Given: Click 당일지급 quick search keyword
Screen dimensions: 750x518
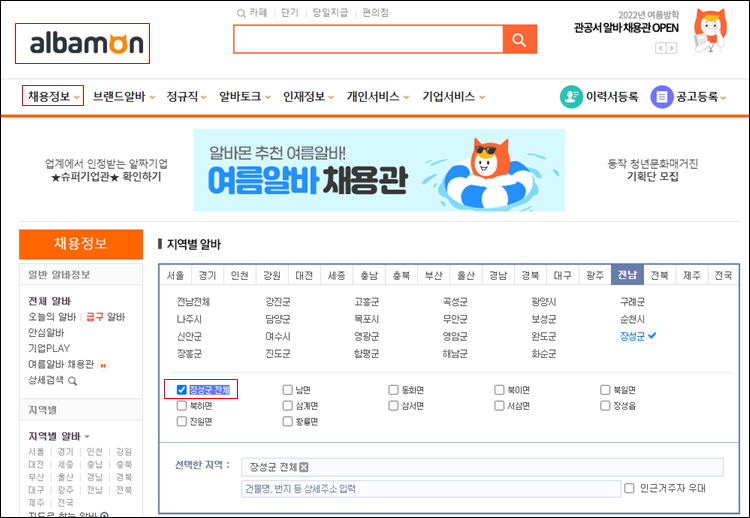Looking at the screenshot, I should pyautogui.click(x=330, y=13).
